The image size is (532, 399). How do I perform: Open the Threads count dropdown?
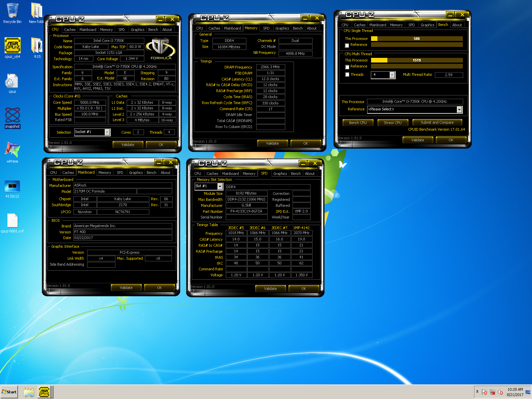click(392, 75)
